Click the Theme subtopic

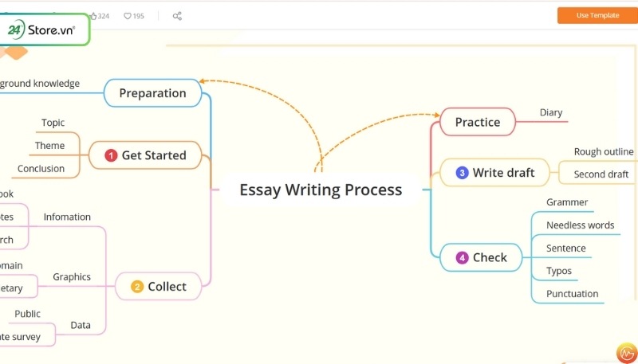click(x=49, y=146)
